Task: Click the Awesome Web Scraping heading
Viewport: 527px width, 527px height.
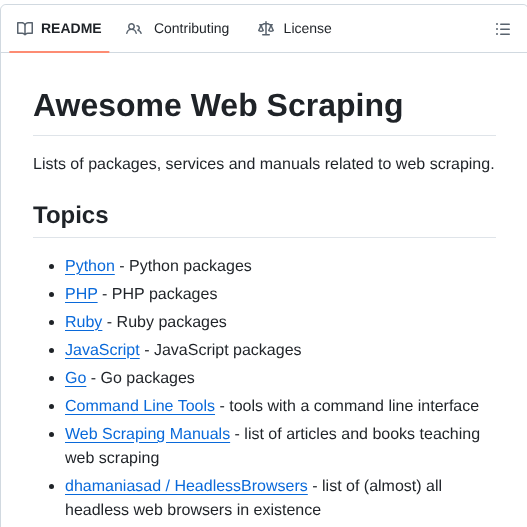Action: tap(218, 106)
